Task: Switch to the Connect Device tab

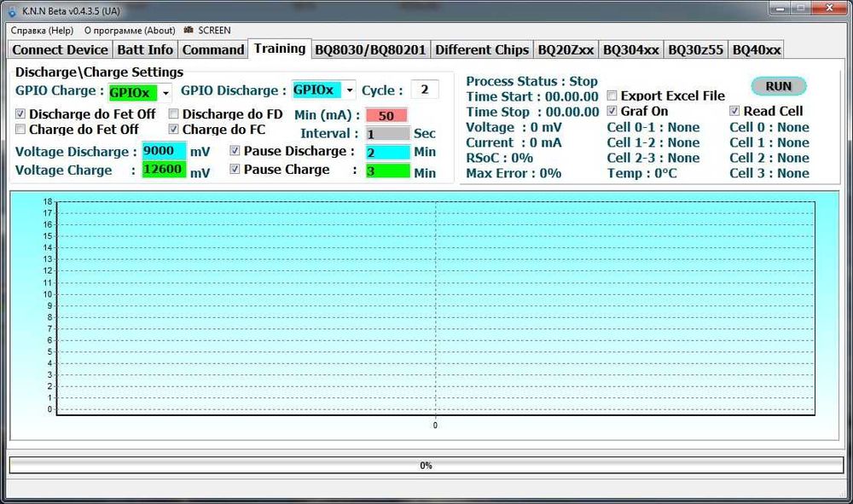Action: 60,50
